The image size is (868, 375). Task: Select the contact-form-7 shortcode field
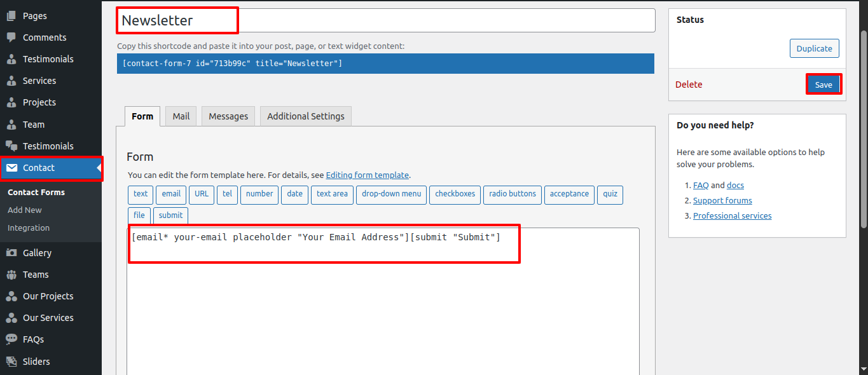pos(385,64)
